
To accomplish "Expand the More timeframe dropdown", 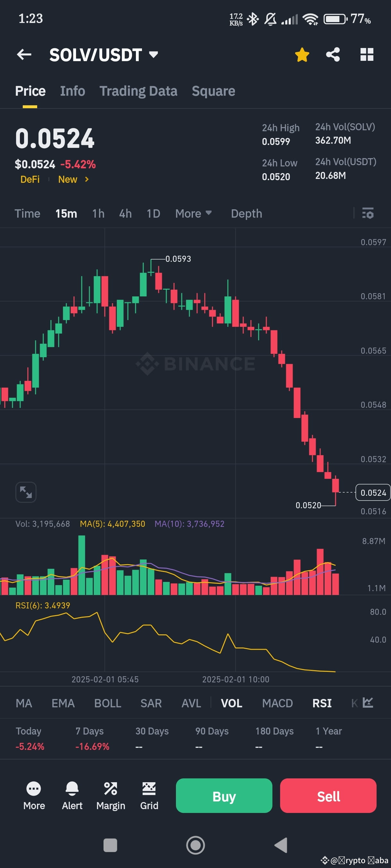I will 193,213.
